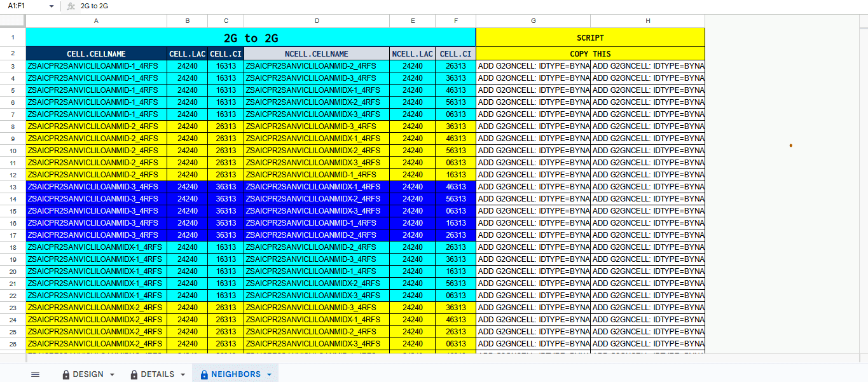
Task: Expand the DETAILS sheet tab options arrow
Action: [183, 374]
